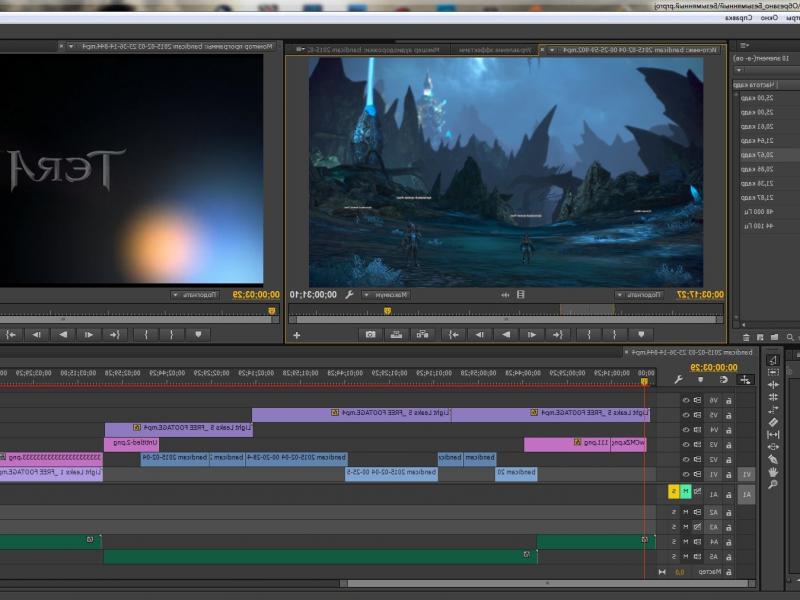The height and width of the screenshot is (600, 800).
Task: Open the Source panel group menu
Action: (301, 49)
